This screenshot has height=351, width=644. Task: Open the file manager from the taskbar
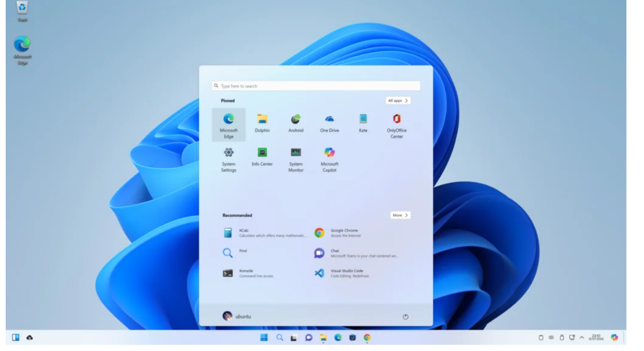tap(323, 338)
